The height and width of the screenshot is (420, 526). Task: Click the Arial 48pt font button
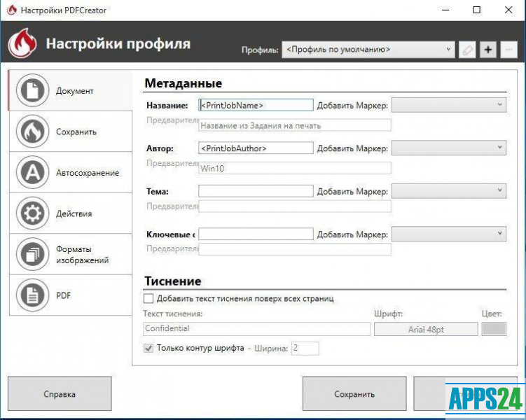[426, 329]
